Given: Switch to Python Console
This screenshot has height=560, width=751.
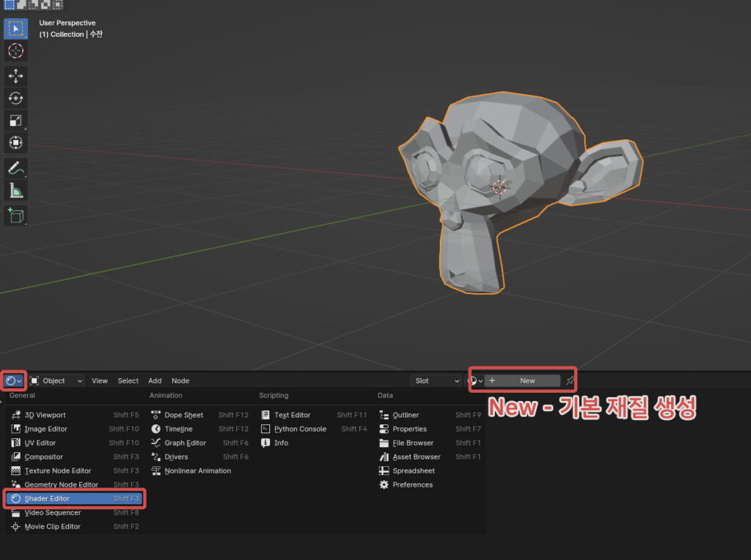Looking at the screenshot, I should 314,429.
